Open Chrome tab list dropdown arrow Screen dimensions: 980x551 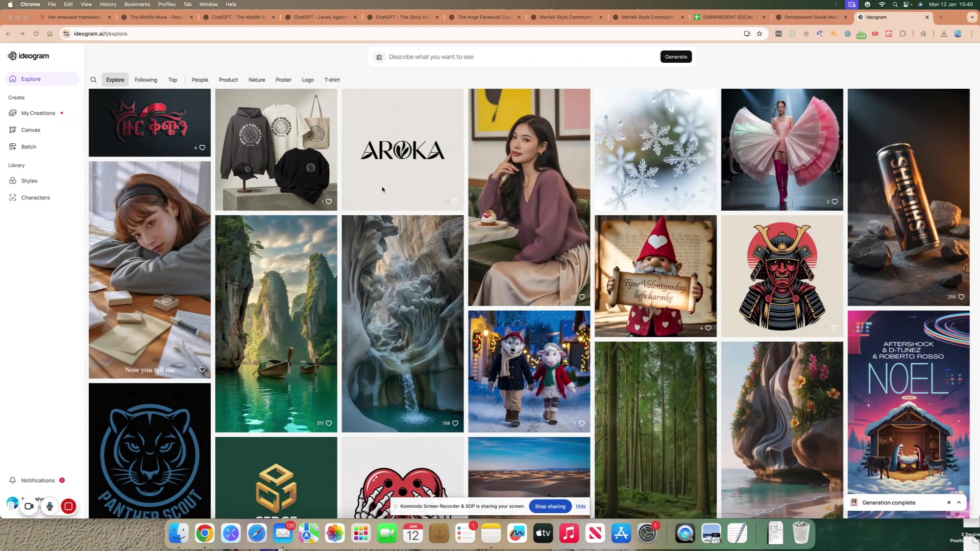971,17
